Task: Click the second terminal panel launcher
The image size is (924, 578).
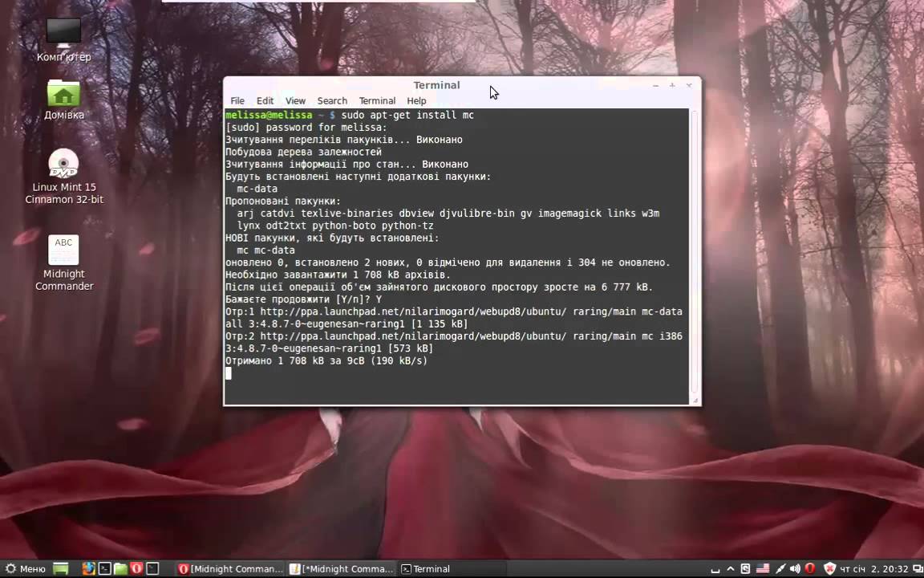Action: (152, 569)
